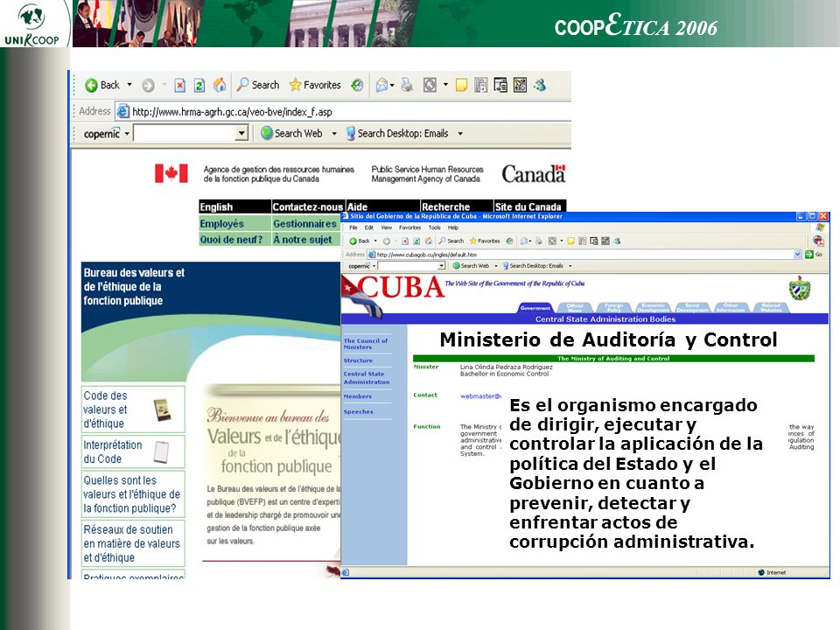Select Foreign Policy tab on the Cuba site
The image size is (840, 630).
pyautogui.click(x=613, y=307)
